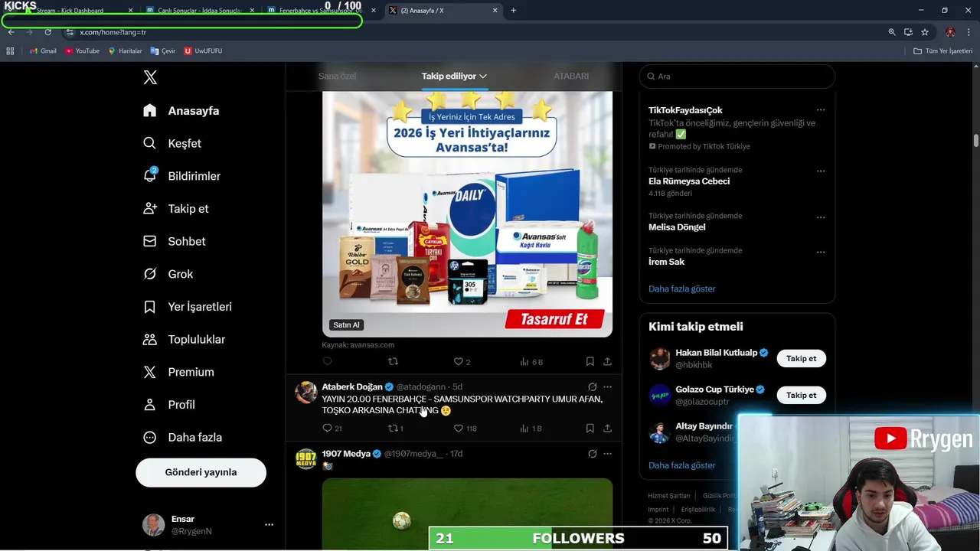Show more trends via Daha fazla göster
980x551 pixels.
point(681,289)
